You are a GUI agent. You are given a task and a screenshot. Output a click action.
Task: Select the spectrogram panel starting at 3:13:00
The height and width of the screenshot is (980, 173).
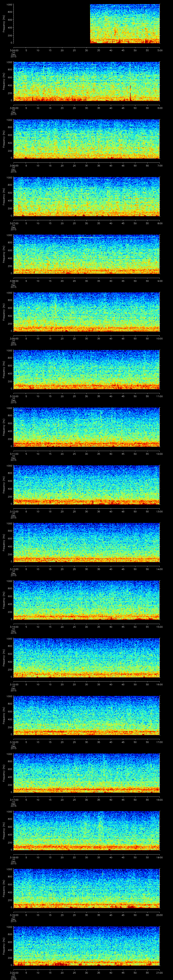[x=87, y=543]
